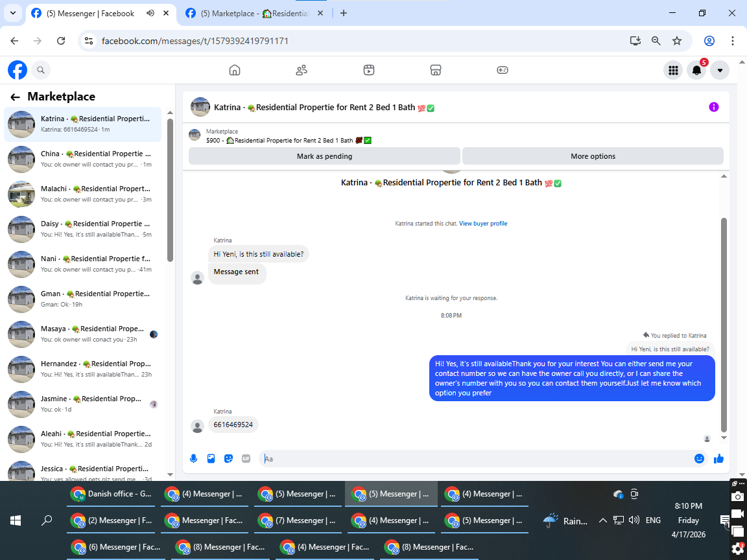747x560 pixels.
Task: Attach a photo to message
Action: point(211,459)
